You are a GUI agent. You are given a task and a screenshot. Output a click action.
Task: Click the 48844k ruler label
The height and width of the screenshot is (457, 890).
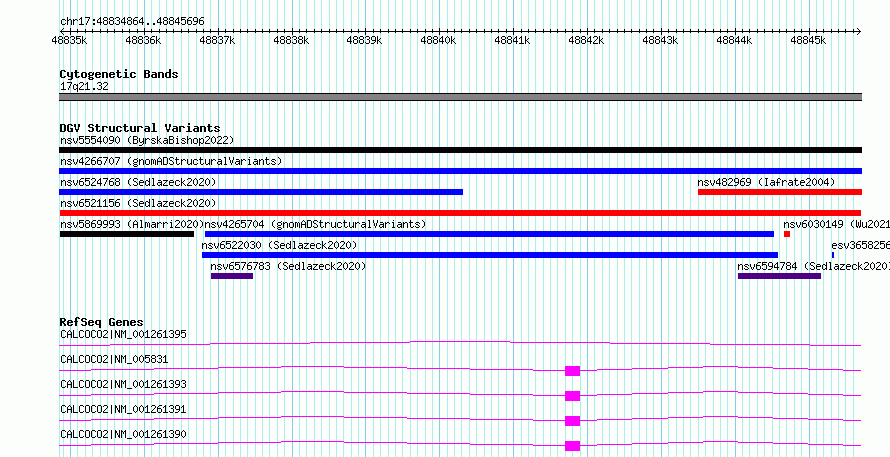tap(734, 40)
